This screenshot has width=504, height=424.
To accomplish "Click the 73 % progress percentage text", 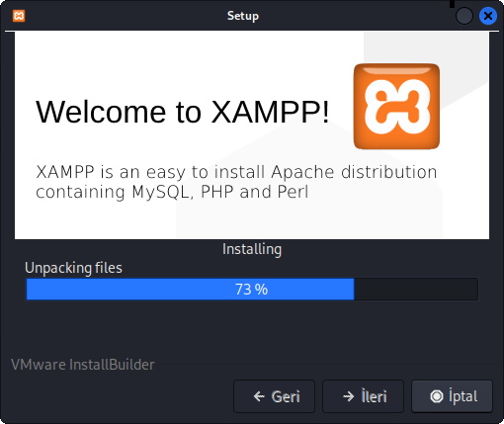I will [x=251, y=290].
